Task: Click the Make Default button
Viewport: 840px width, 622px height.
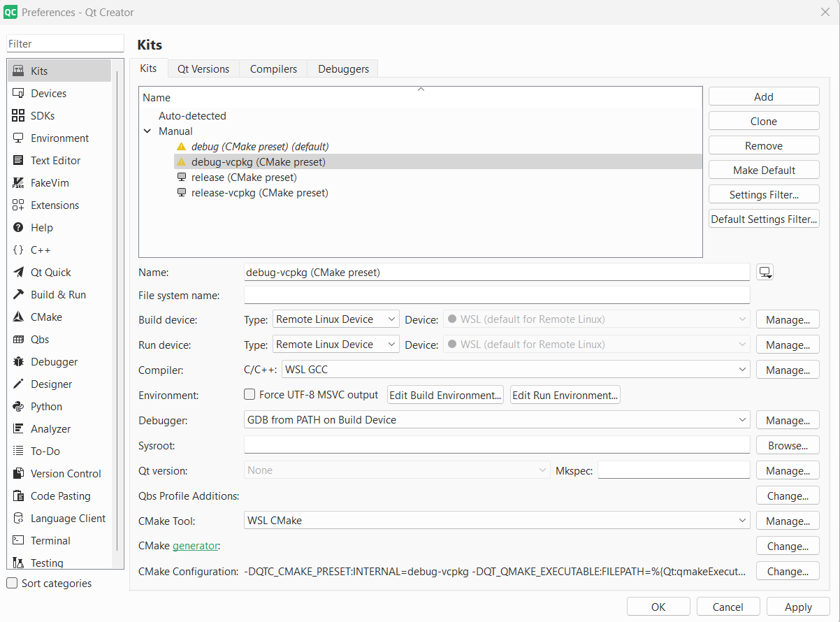Action: click(x=764, y=170)
